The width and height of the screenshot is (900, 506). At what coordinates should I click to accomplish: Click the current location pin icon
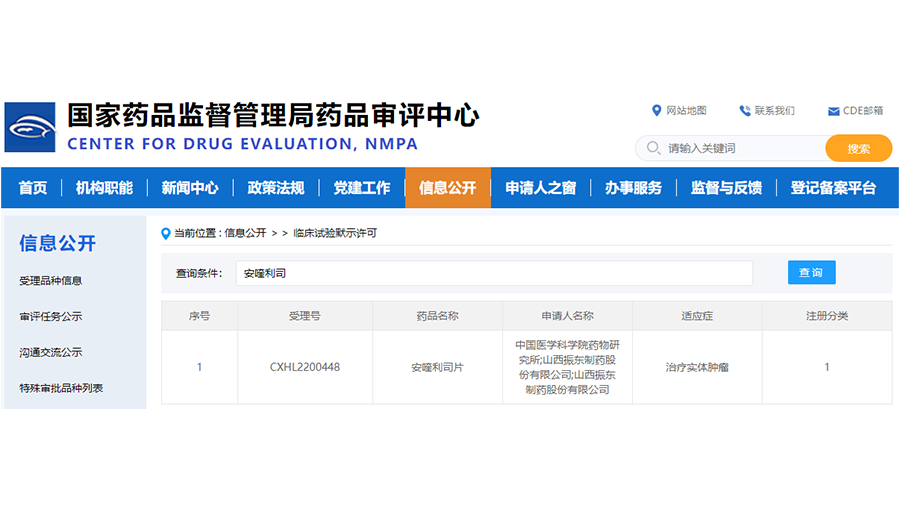166,233
